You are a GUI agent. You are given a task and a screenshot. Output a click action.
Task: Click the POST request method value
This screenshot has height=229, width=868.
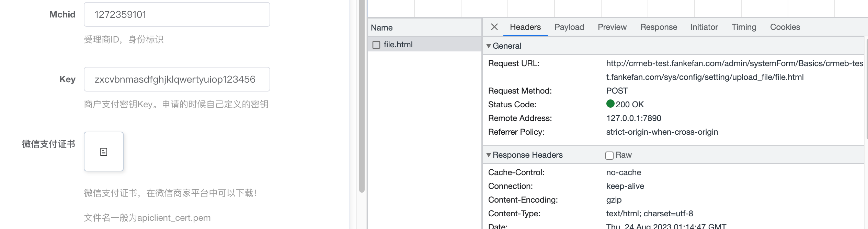point(617,91)
